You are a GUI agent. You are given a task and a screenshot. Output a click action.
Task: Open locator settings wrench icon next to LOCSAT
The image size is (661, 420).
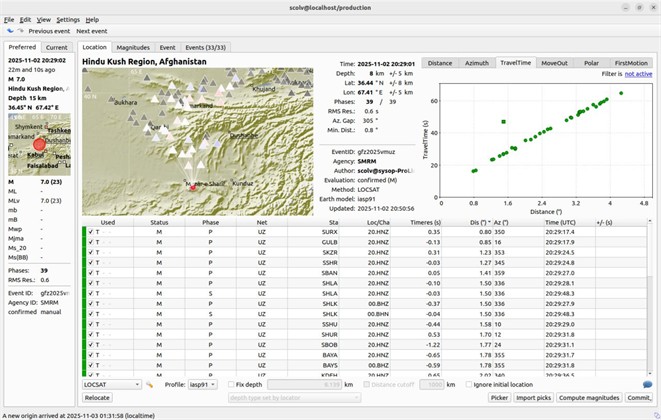point(149,385)
